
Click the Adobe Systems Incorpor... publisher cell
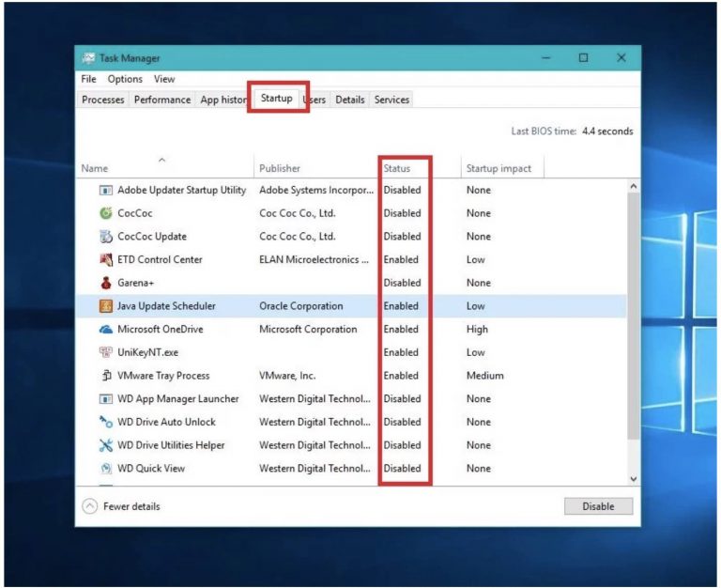(316, 190)
